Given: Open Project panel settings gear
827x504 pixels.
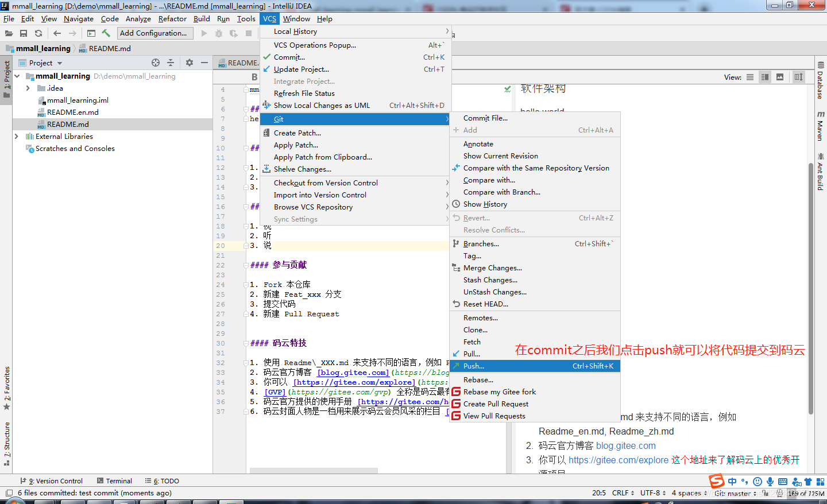Looking at the screenshot, I should pos(190,63).
